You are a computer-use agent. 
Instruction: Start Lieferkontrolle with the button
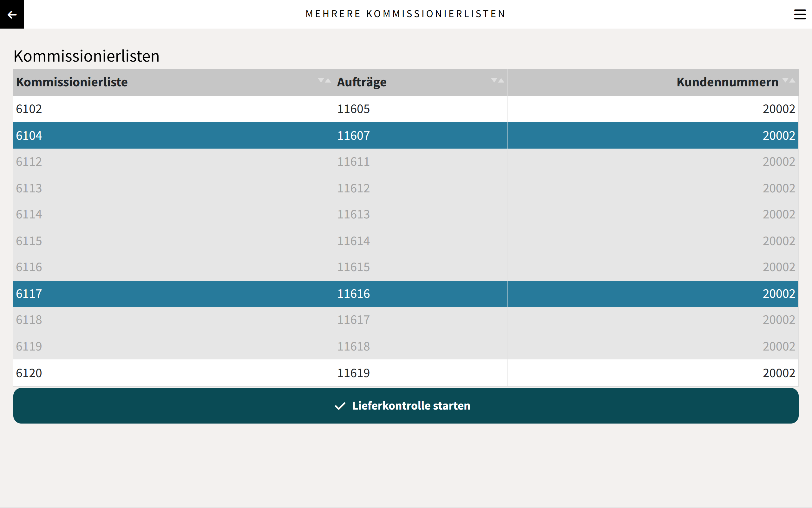point(406,405)
